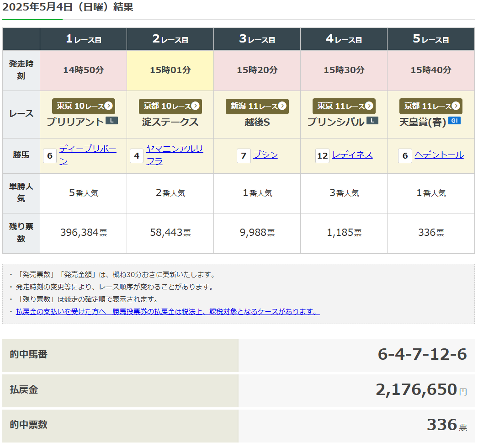Select the 5レース目 column header
This screenshot has width=478, height=448.
431,39
